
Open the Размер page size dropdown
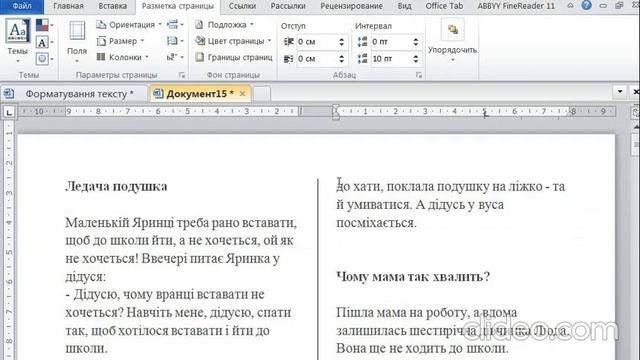[120, 41]
